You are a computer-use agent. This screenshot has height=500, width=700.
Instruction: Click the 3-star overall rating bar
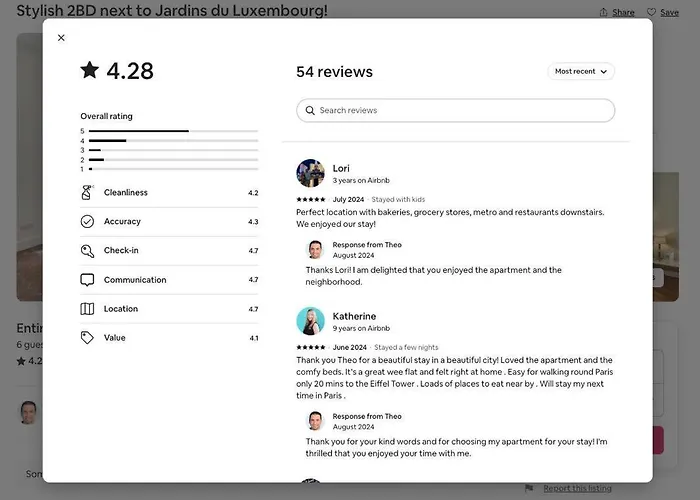[x=173, y=150]
